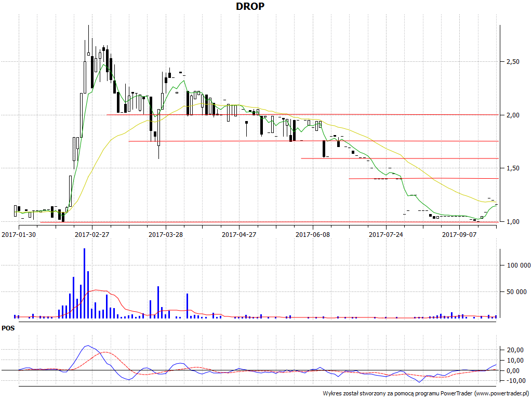Click the 1,00 price axis label
Viewport: 532px width, 399px height.
pyautogui.click(x=513, y=222)
